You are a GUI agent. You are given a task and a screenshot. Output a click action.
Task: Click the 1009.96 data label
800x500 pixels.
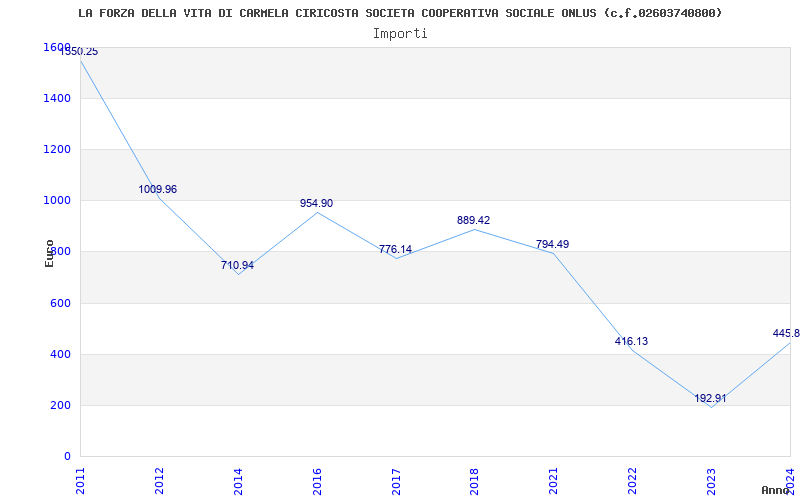(158, 189)
